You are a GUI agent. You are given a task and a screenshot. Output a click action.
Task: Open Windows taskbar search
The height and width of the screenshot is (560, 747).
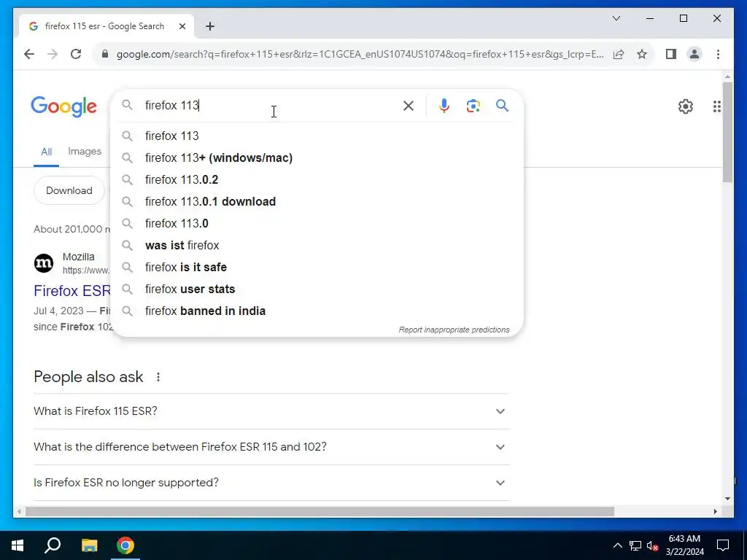pos(53,545)
